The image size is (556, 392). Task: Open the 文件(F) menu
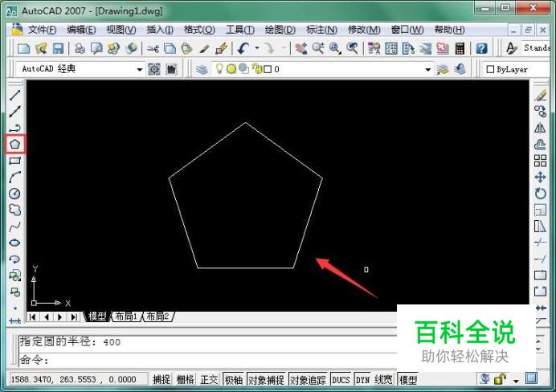tap(43, 30)
